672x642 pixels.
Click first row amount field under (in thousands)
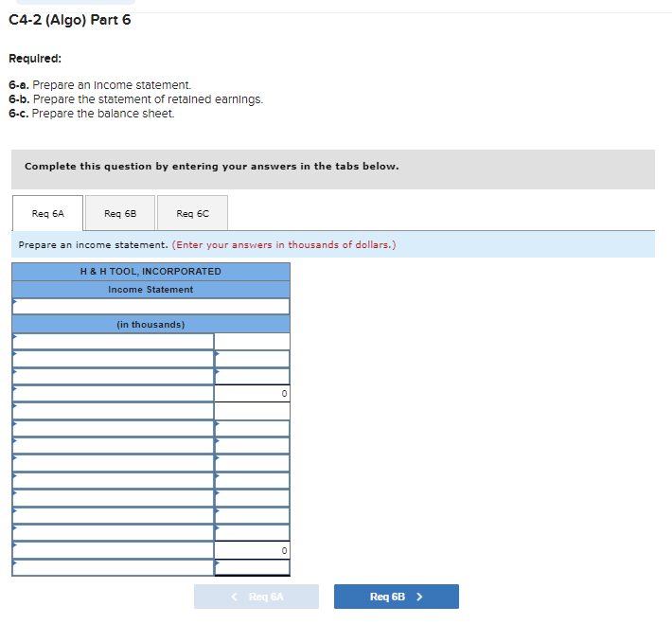[x=252, y=342]
